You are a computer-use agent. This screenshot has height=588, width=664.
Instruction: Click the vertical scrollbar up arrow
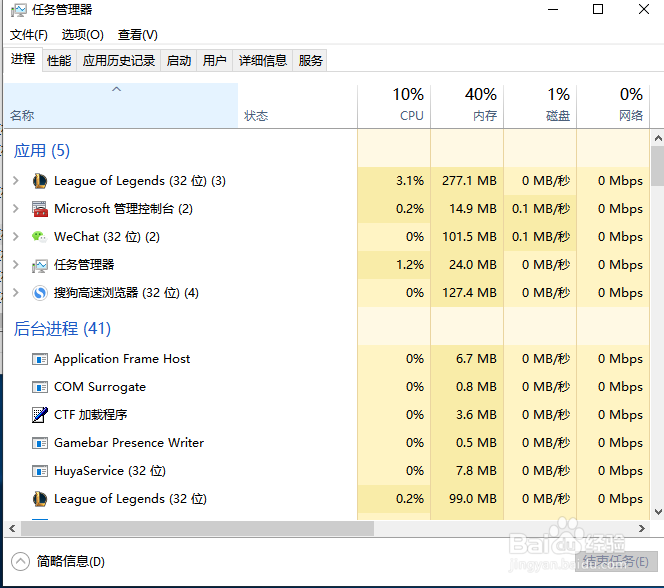coord(658,138)
